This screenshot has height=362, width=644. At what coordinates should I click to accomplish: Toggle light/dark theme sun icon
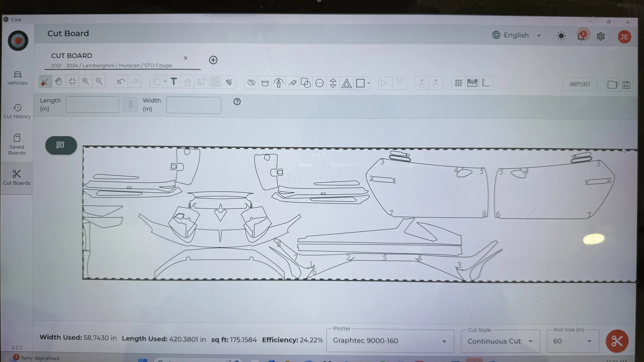[561, 36]
